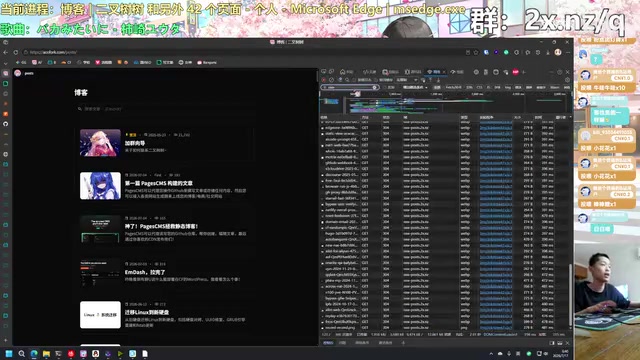Click the GitHub icon in Edge sidebar
Screen dimensions: 640x360
click(x=5, y=124)
